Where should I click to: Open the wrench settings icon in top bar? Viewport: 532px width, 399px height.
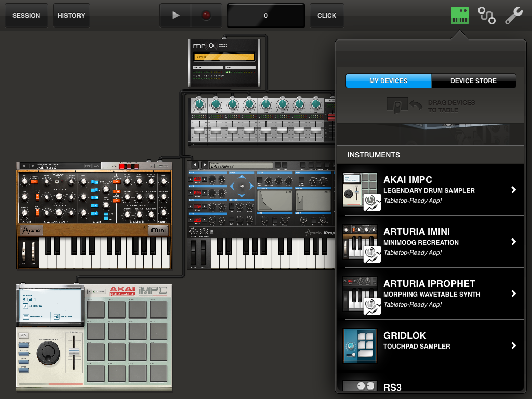click(514, 16)
